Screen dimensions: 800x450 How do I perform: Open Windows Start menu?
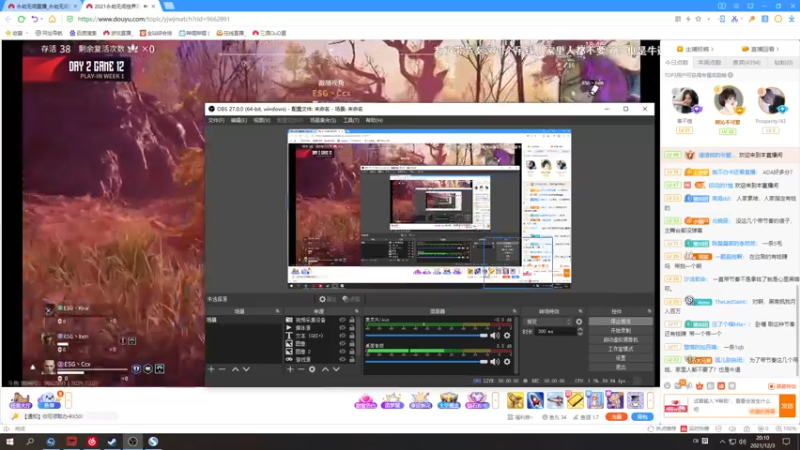pyautogui.click(x=9, y=441)
